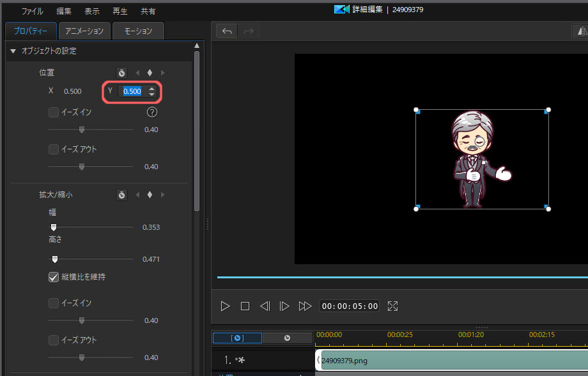Collapse the object settings section
The height and width of the screenshot is (376, 588).
tap(13, 51)
